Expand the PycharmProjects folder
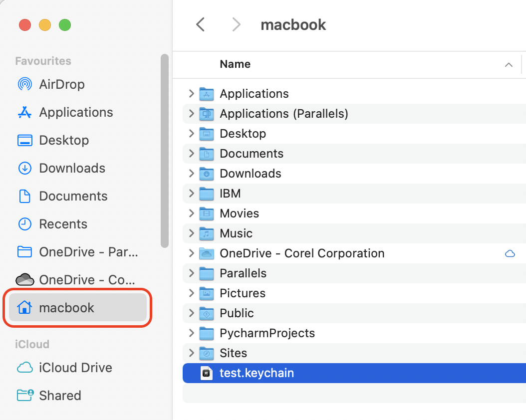526x420 pixels. 191,333
